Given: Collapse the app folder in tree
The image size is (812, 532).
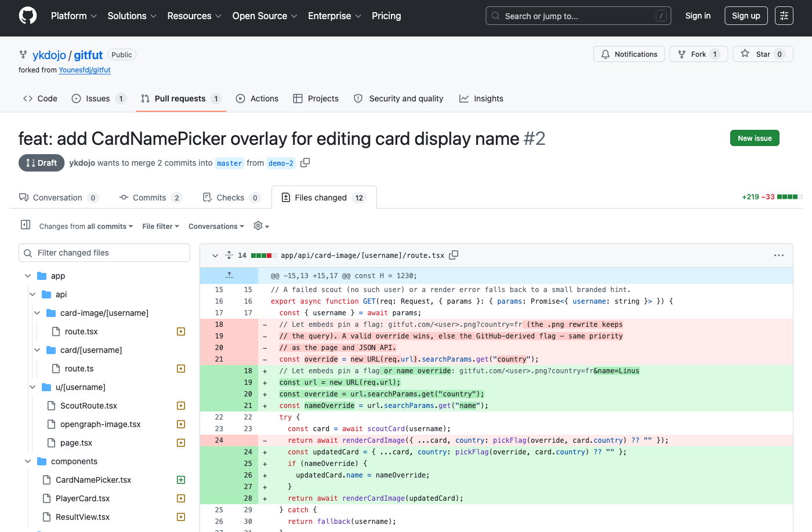Looking at the screenshot, I should [x=28, y=276].
